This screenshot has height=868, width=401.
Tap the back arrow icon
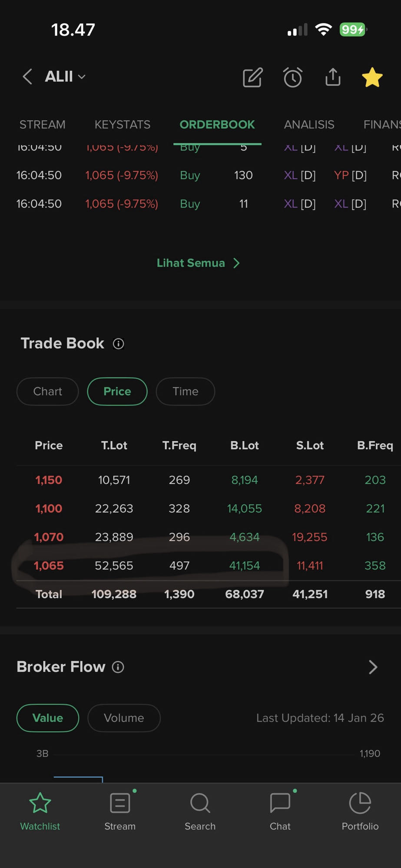[x=27, y=77]
